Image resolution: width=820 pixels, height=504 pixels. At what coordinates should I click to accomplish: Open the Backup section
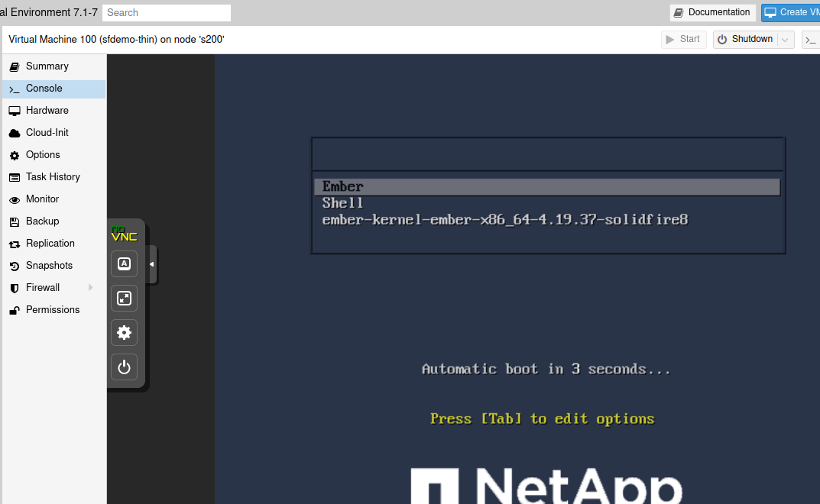(53, 221)
